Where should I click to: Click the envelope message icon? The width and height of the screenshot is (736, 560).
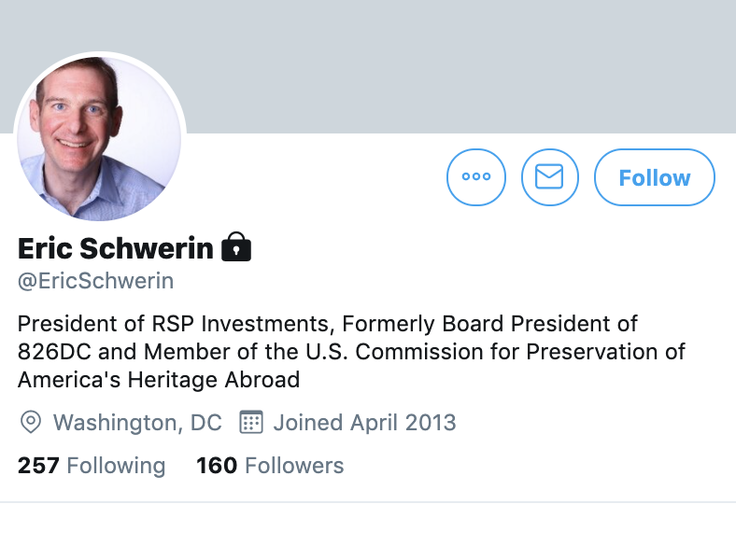tap(549, 176)
